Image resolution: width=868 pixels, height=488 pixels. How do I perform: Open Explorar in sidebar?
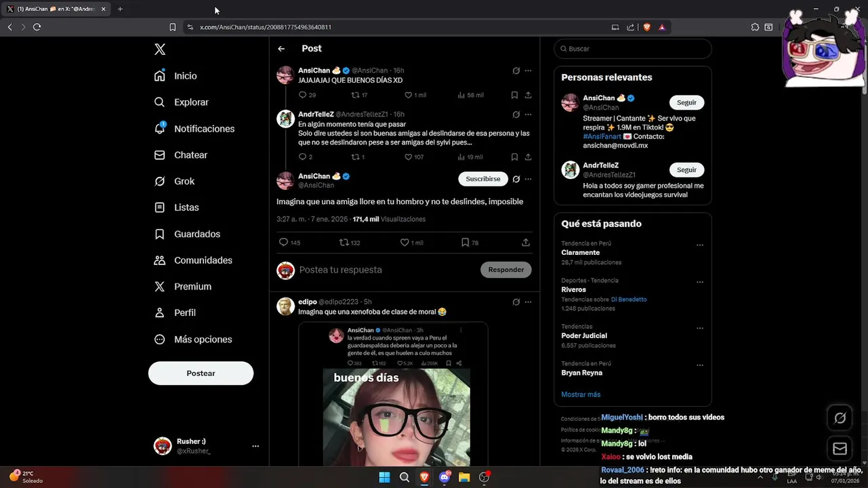pos(182,102)
